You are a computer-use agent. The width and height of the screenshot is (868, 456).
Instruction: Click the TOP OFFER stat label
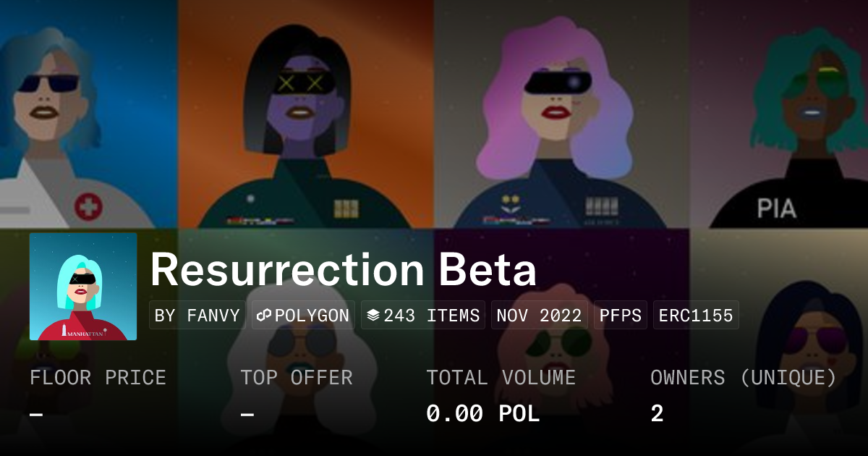click(297, 378)
